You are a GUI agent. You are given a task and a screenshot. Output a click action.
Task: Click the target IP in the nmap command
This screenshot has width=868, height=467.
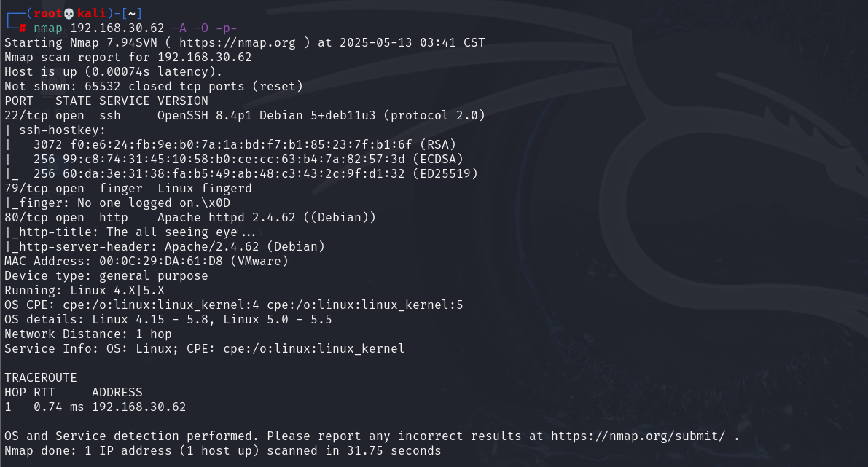pyautogui.click(x=117, y=28)
